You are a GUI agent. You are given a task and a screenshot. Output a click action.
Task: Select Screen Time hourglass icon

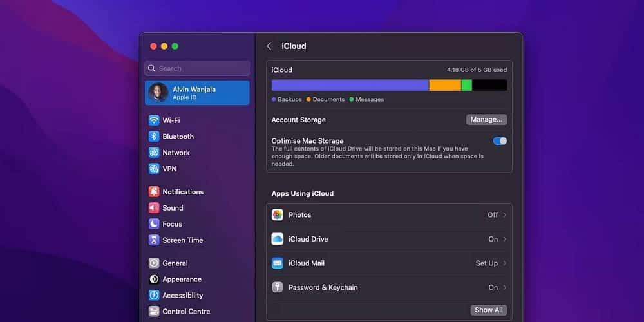[x=154, y=240]
